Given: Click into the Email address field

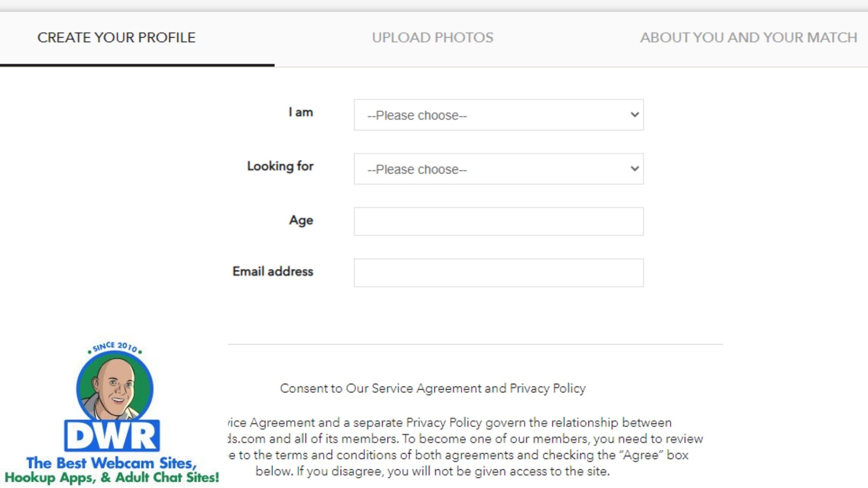Looking at the screenshot, I should 498,273.
